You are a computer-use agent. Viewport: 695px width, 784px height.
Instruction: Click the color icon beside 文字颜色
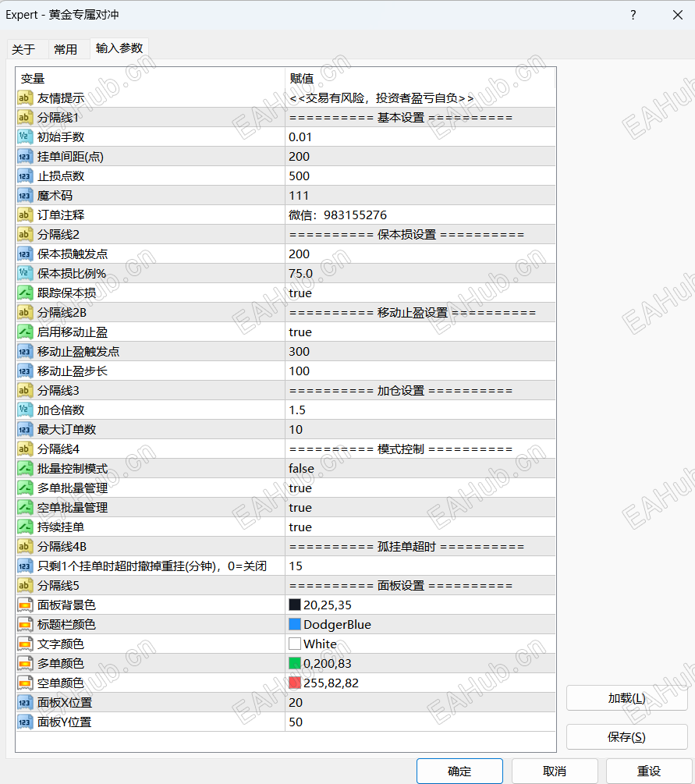[x=23, y=644]
